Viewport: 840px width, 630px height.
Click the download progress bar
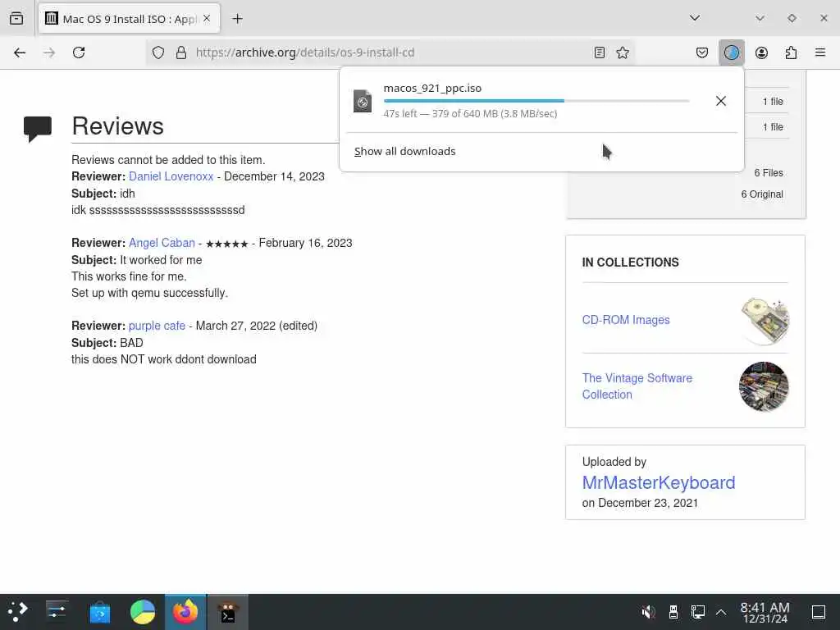click(536, 101)
